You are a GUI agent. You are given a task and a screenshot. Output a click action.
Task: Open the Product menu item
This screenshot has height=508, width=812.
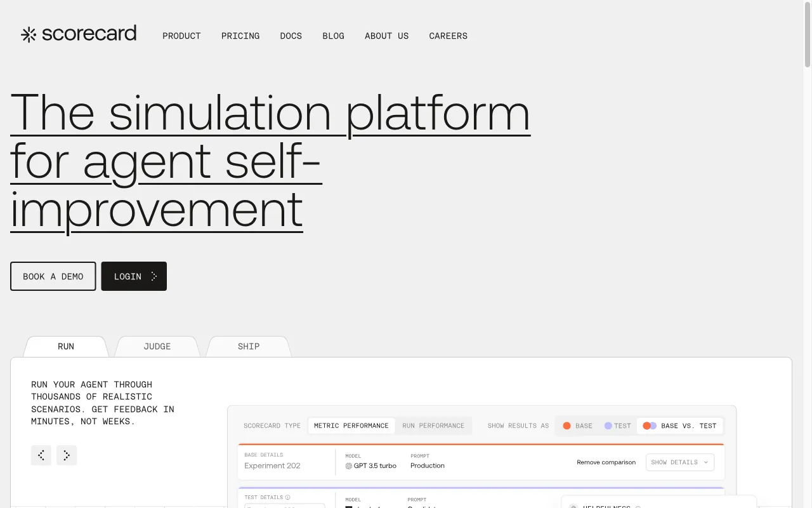pyautogui.click(x=181, y=36)
